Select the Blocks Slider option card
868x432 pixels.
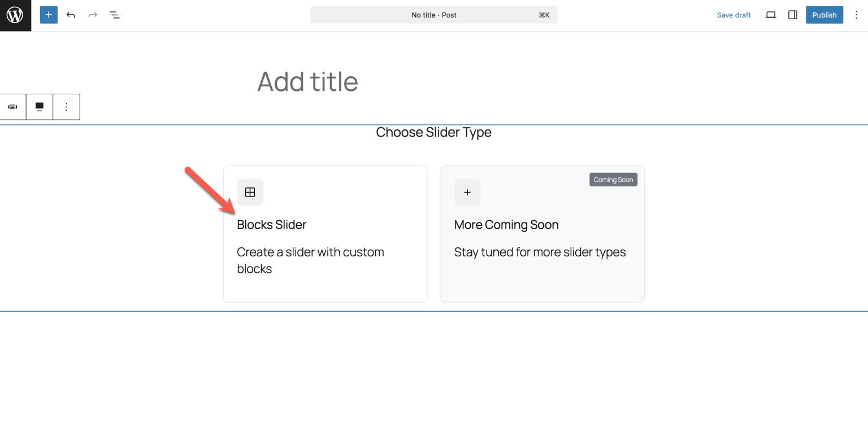pos(325,234)
